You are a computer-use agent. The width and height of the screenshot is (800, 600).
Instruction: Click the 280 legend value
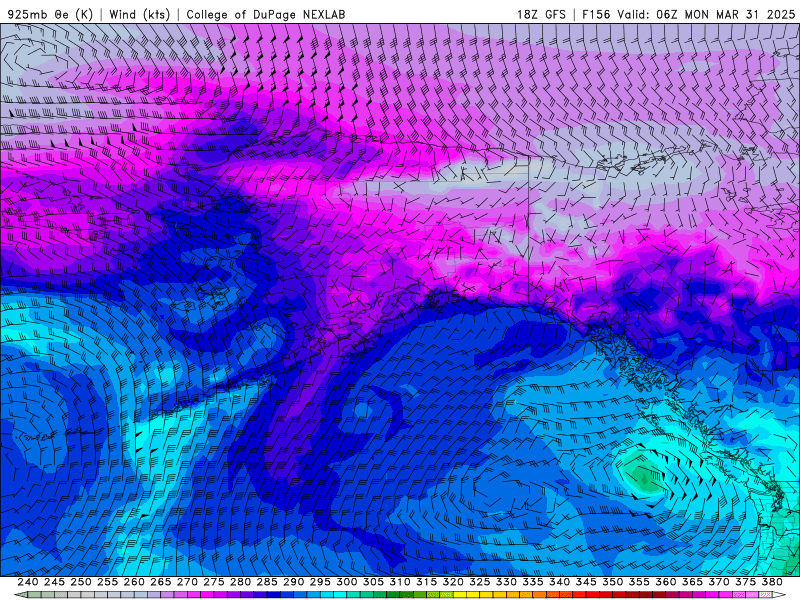240,582
